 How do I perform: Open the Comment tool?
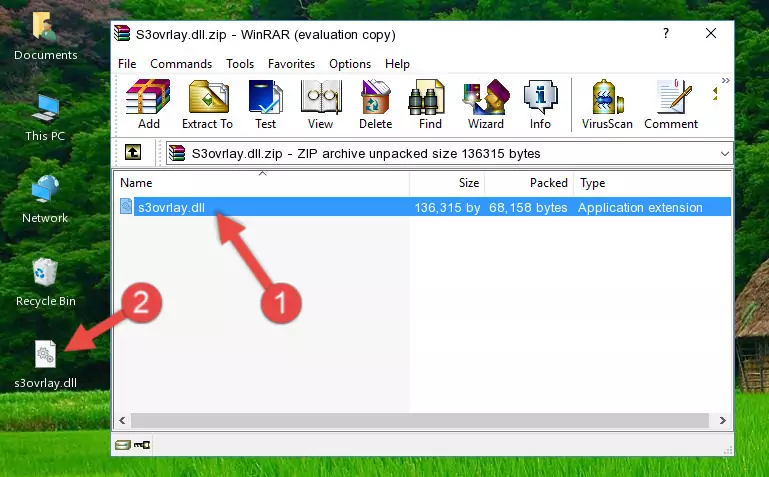point(671,104)
